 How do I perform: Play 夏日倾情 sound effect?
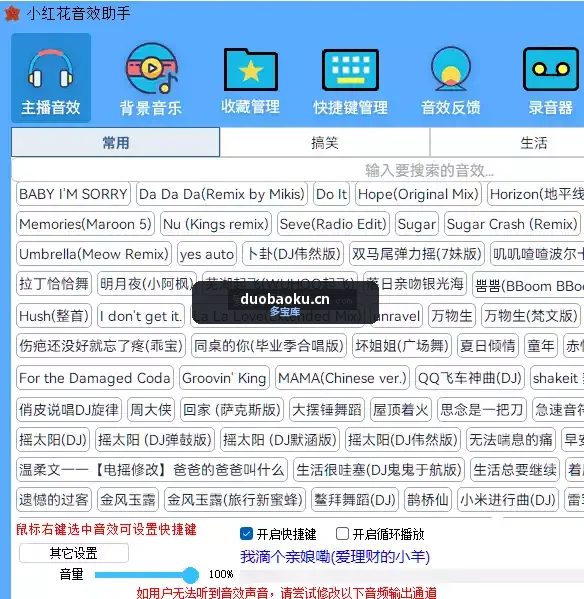(x=488, y=345)
